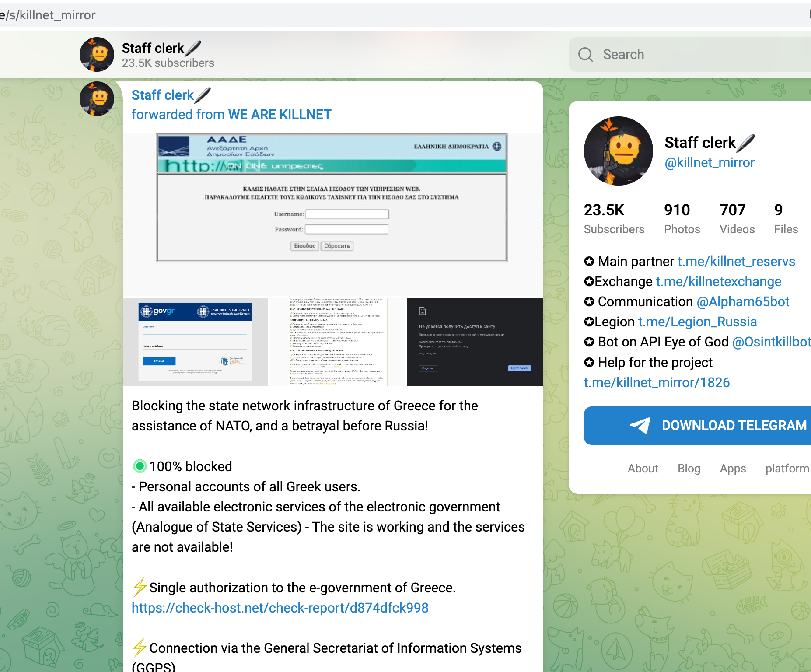Screen dimensions: 811x672
Task: Open the dark error page screenshot thumbnail
Action: (475, 342)
